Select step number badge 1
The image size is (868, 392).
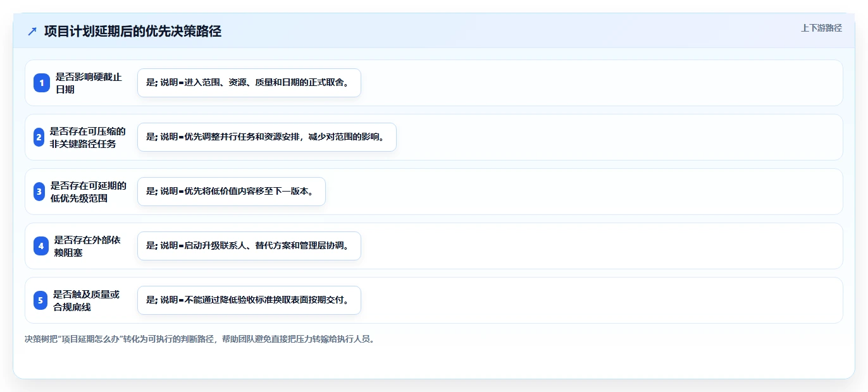(41, 83)
